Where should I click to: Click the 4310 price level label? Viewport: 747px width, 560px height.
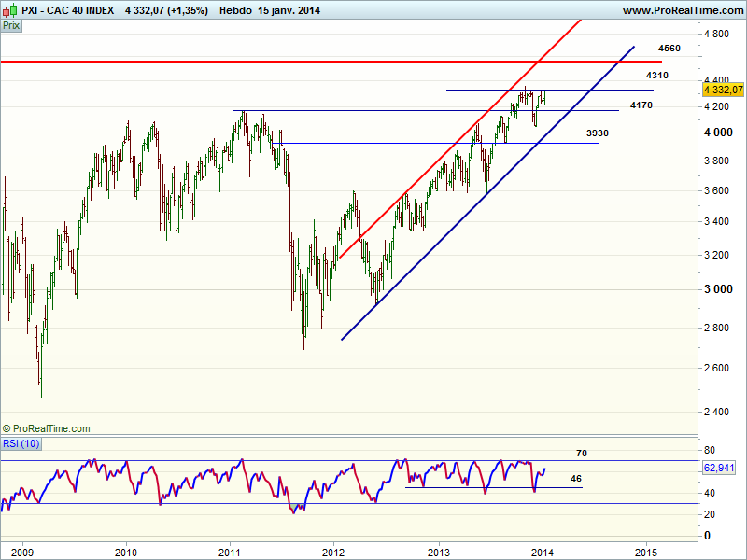(656, 75)
